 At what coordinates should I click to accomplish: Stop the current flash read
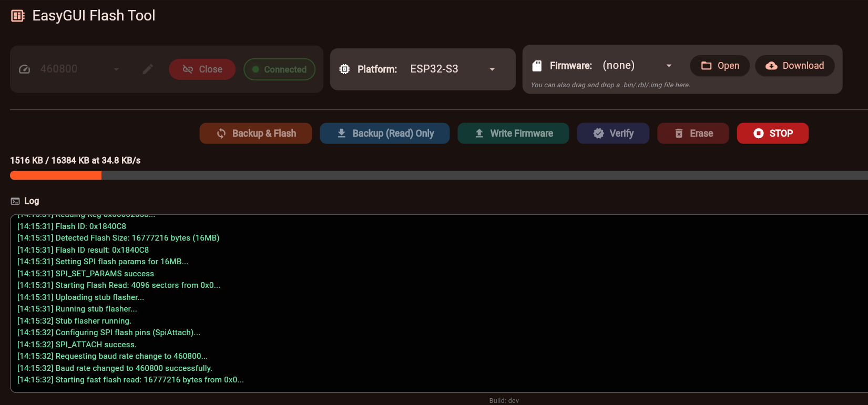click(x=773, y=133)
